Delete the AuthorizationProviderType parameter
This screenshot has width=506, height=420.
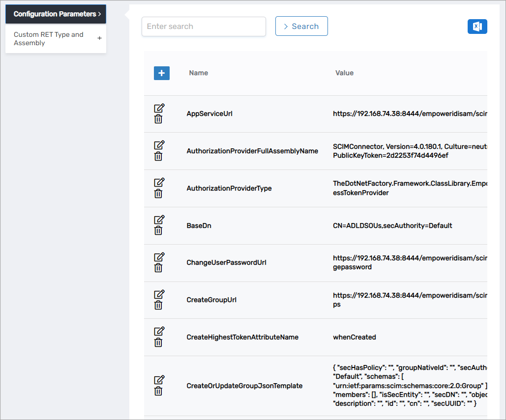[158, 194]
